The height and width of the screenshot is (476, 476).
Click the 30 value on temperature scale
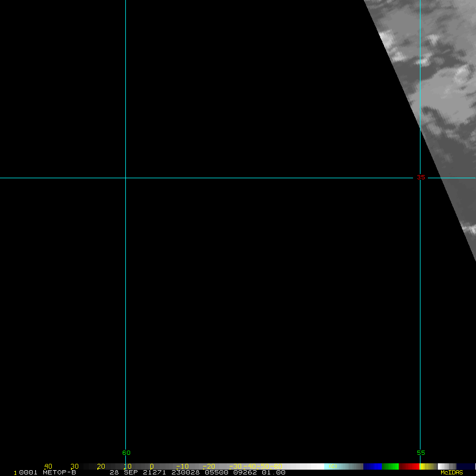(75, 466)
